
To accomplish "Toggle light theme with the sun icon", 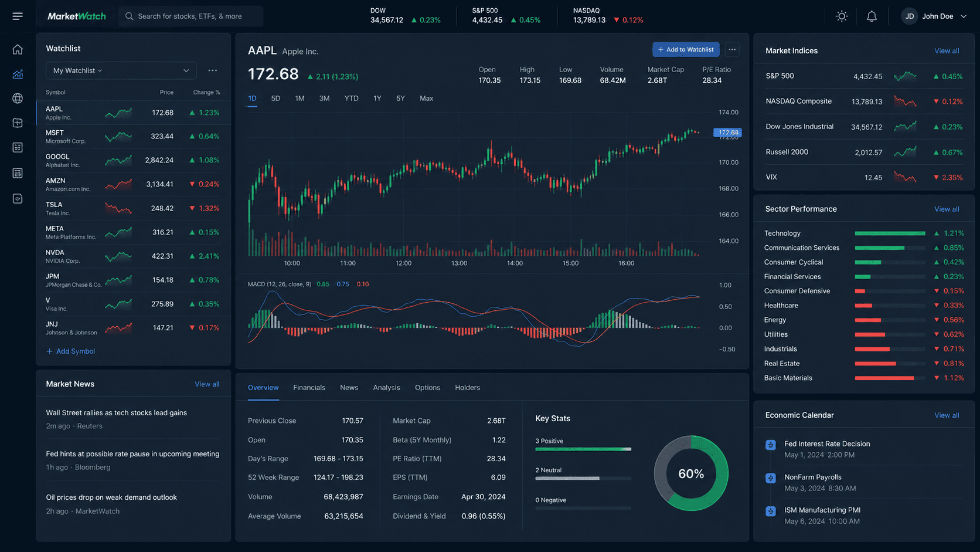I will pos(842,16).
